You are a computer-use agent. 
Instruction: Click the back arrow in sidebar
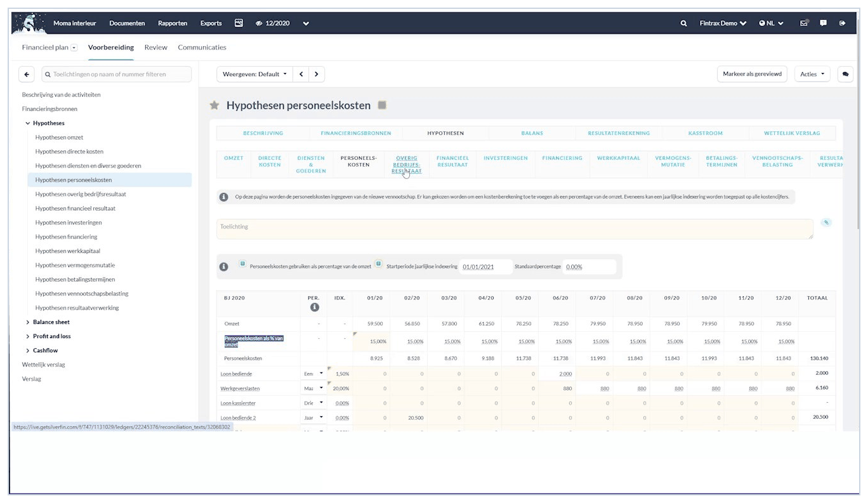coord(27,74)
